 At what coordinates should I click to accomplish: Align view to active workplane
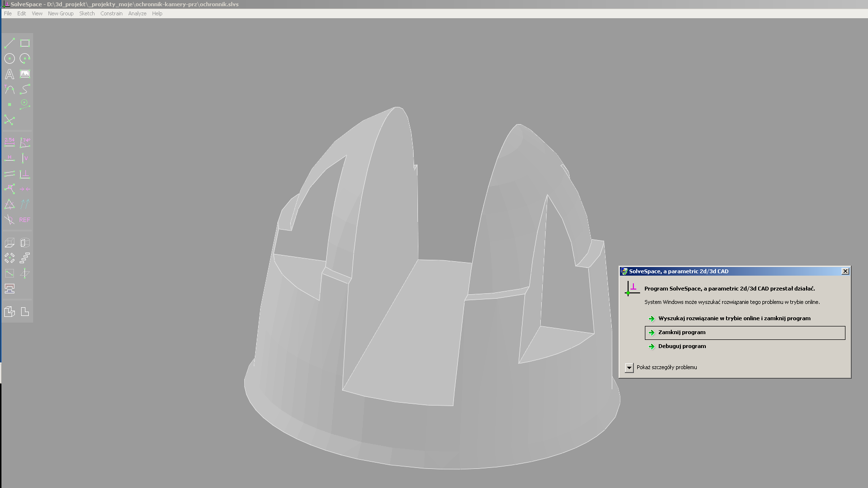(25, 312)
